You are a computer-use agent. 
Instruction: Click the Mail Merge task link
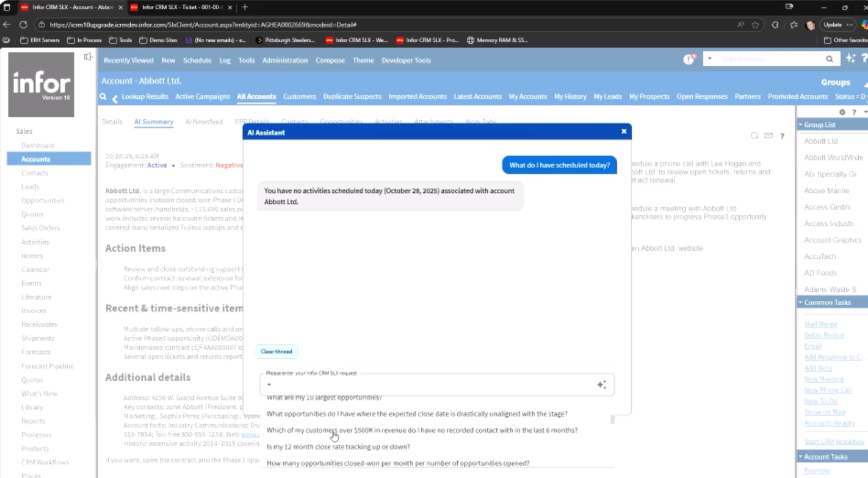click(820, 324)
